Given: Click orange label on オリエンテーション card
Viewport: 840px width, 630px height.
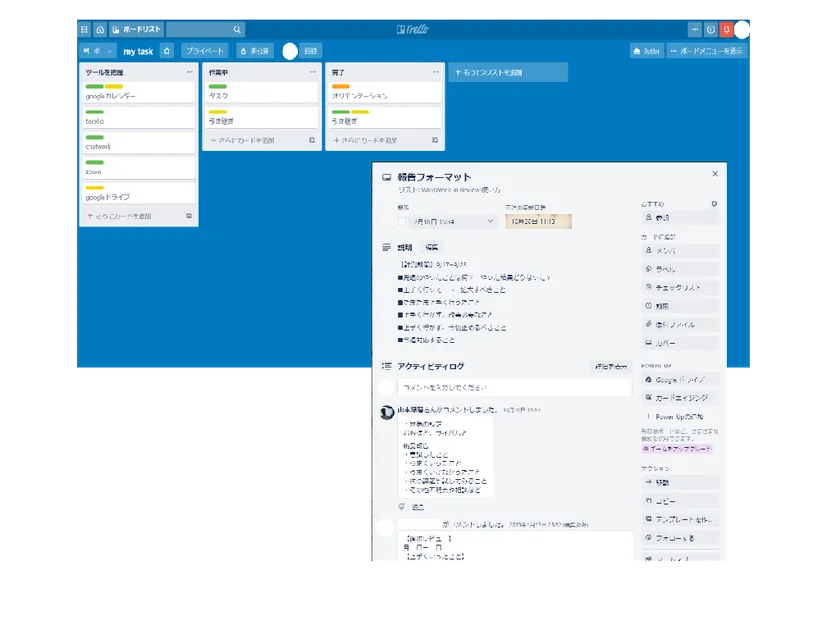Looking at the screenshot, I should click(x=341, y=86).
